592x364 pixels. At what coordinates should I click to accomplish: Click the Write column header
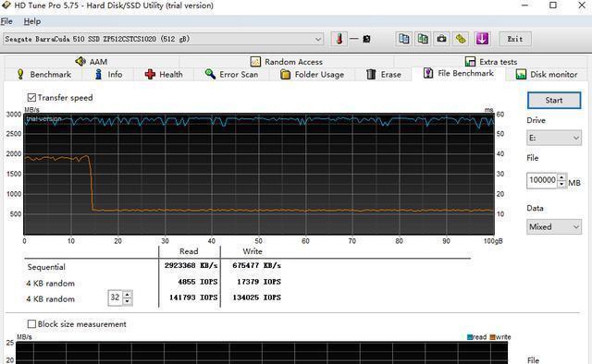click(253, 251)
